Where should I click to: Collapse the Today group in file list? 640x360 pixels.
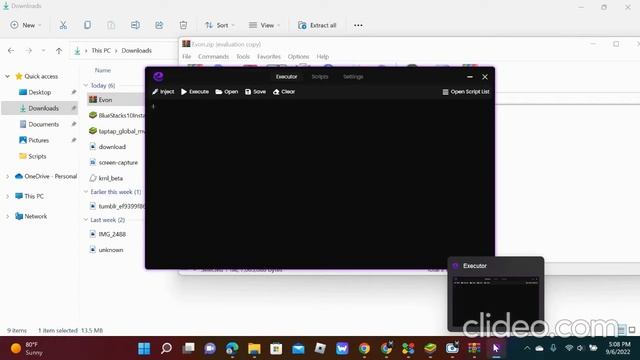pyautogui.click(x=86, y=85)
